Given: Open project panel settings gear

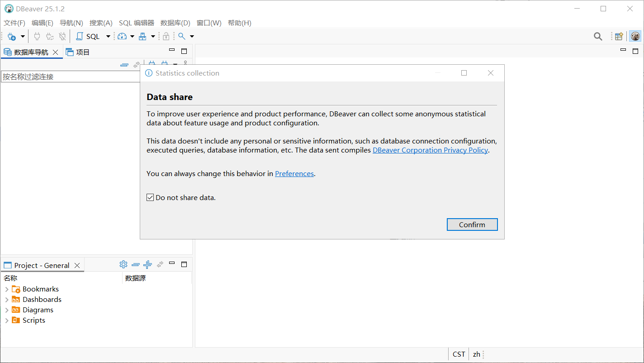Looking at the screenshot, I should click(x=123, y=264).
